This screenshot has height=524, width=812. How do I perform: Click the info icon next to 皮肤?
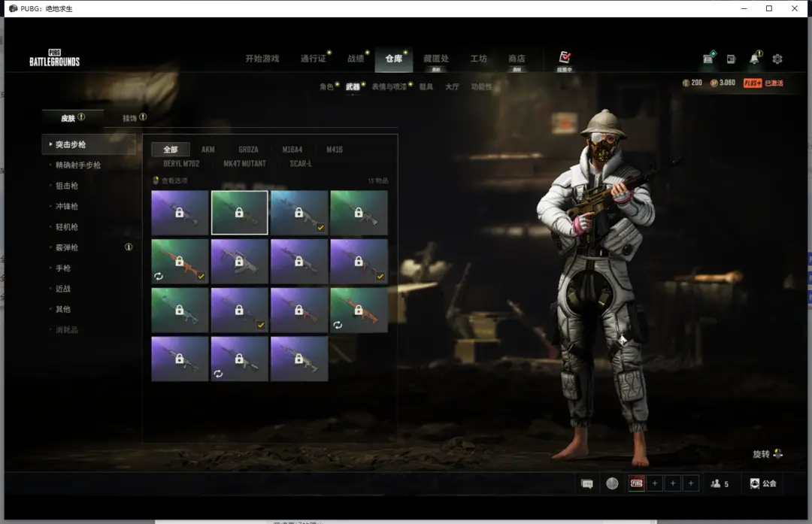(81, 117)
